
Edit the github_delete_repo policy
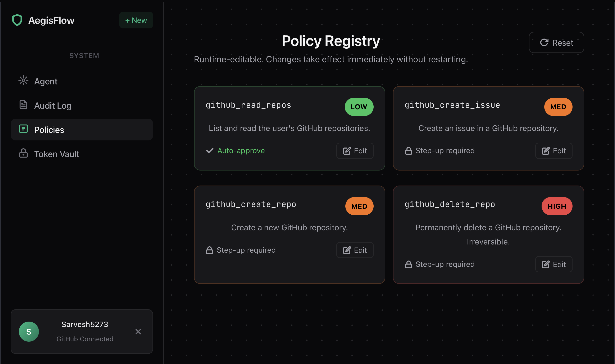coord(554,264)
